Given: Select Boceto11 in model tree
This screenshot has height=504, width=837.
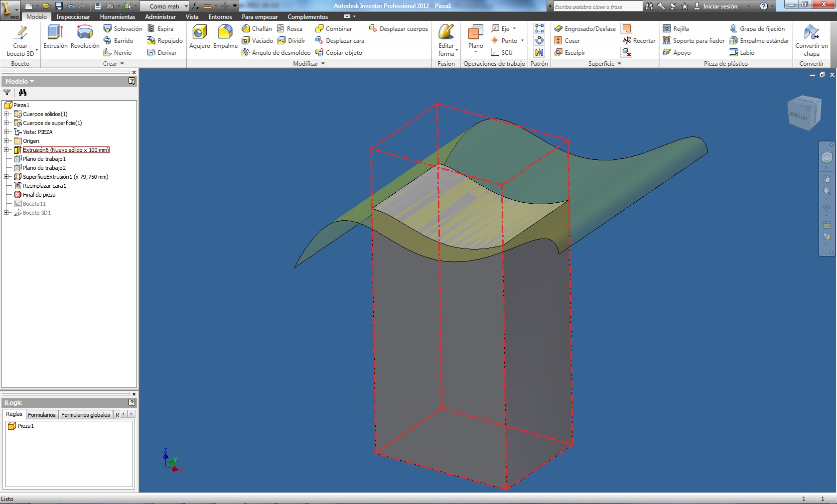Looking at the screenshot, I should pos(30,204).
